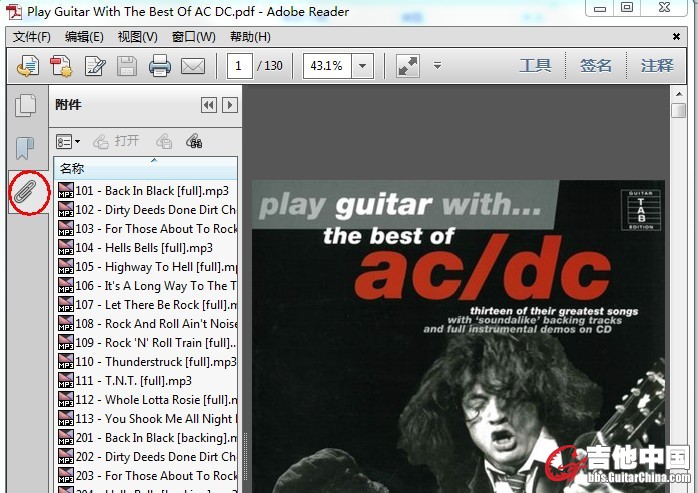Click the print icon in the toolbar
The height and width of the screenshot is (493, 698).
click(160, 66)
